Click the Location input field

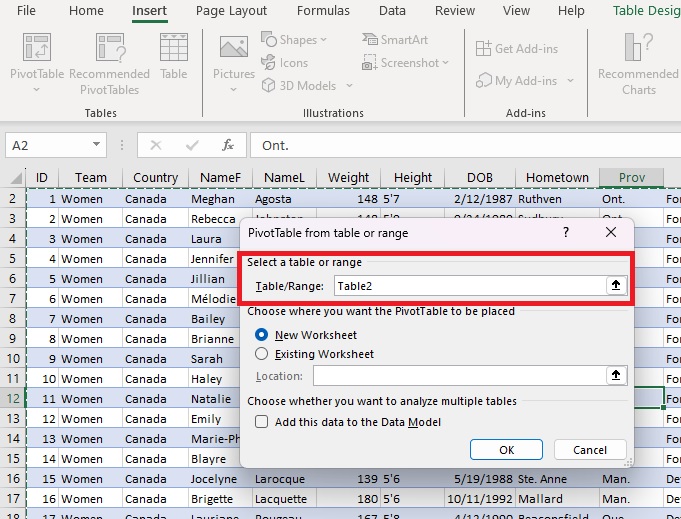tap(460, 376)
